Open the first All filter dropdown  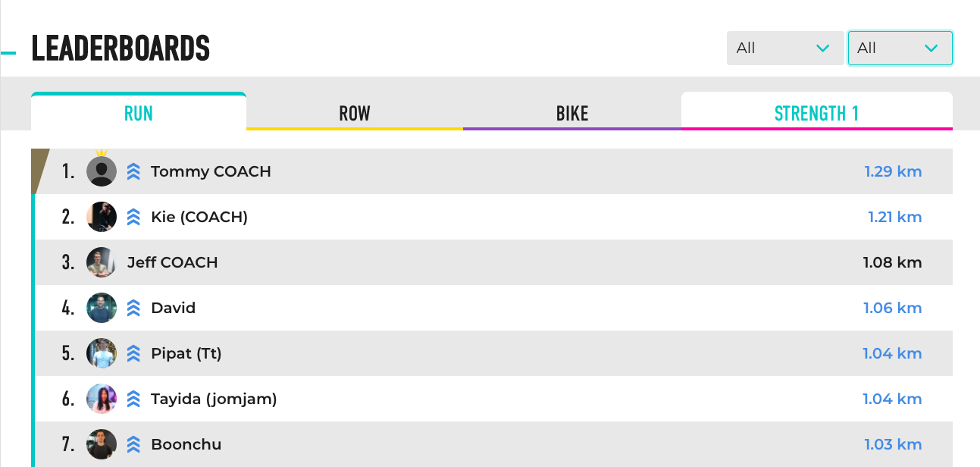coord(784,48)
